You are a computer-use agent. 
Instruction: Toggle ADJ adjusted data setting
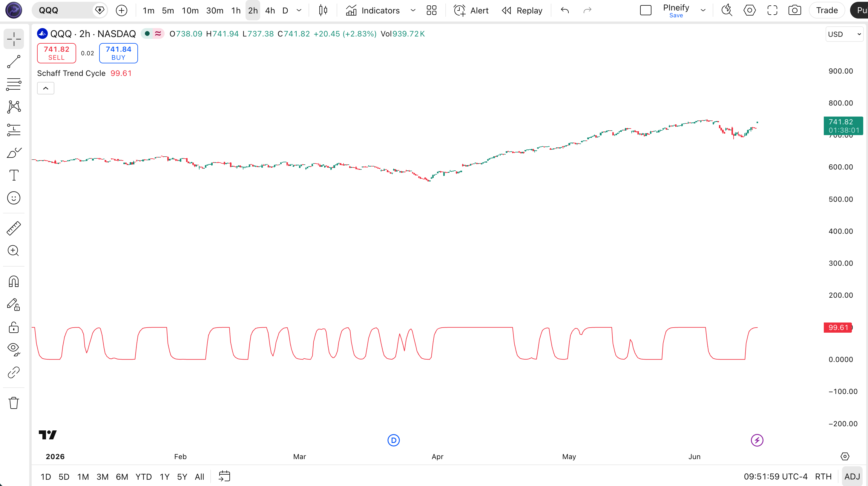coord(852,476)
